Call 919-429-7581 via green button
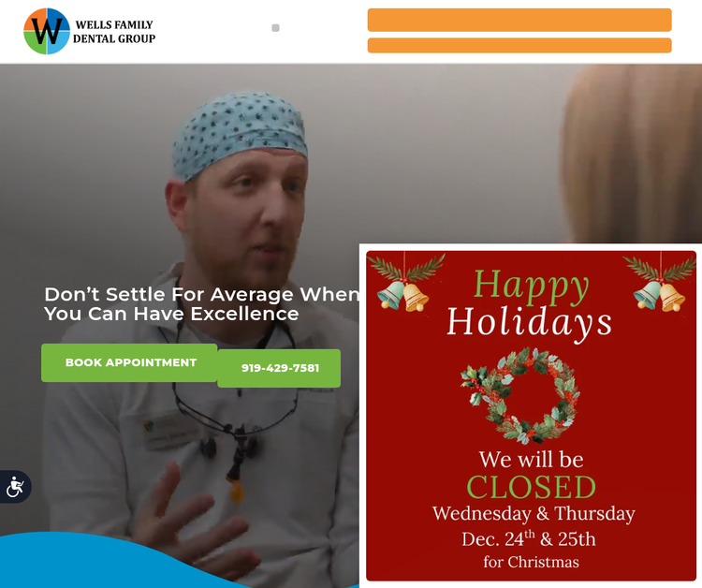This screenshot has height=588, width=702. pyautogui.click(x=279, y=368)
